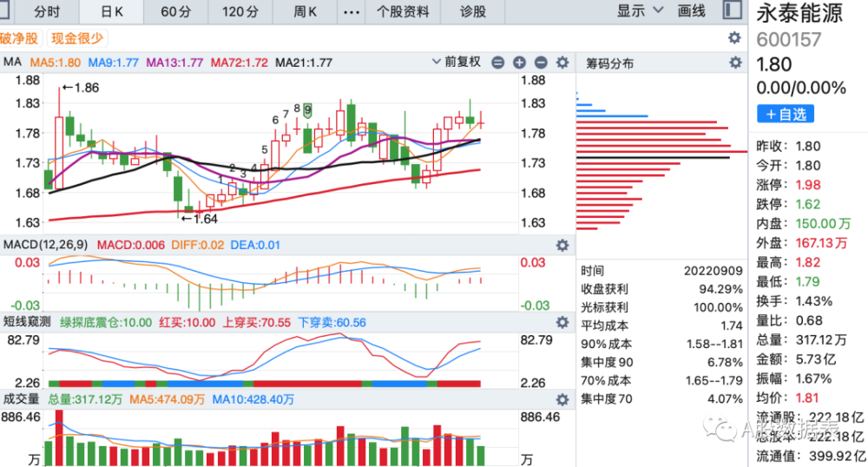Viewport: 868px width, 467px height.
Task: Click the plus zoom-in chart icon
Action: 519,62
